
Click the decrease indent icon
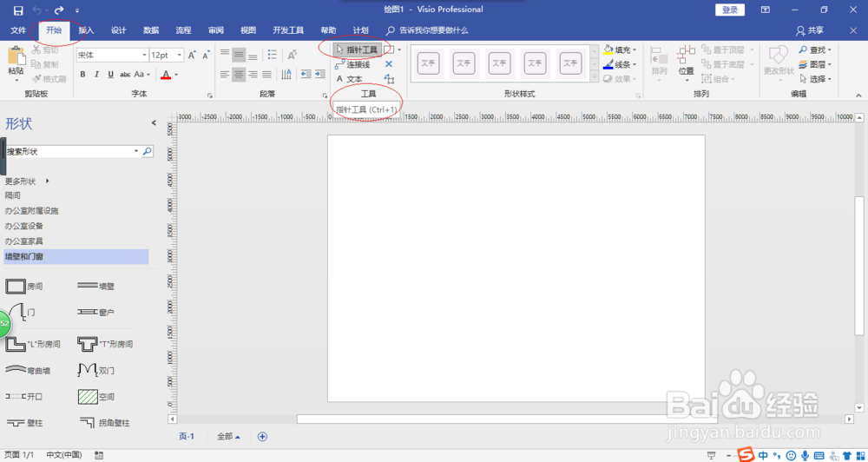tap(306, 74)
